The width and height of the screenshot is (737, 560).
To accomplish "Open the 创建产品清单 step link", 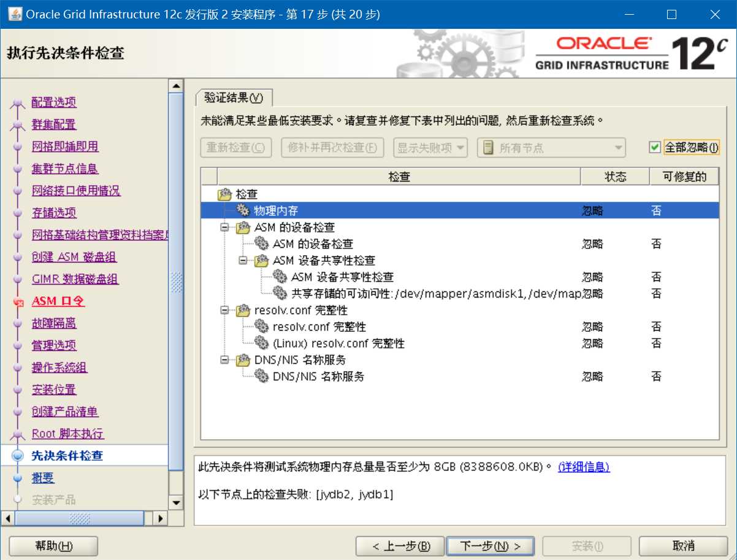I will [65, 412].
